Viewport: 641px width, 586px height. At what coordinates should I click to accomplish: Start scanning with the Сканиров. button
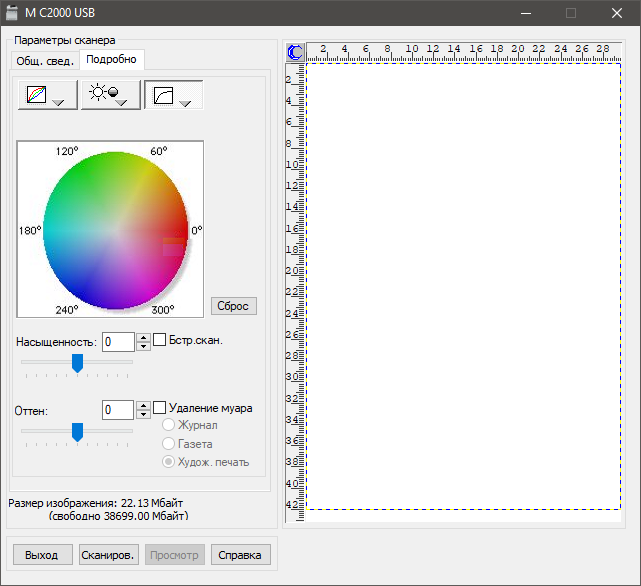click(109, 555)
